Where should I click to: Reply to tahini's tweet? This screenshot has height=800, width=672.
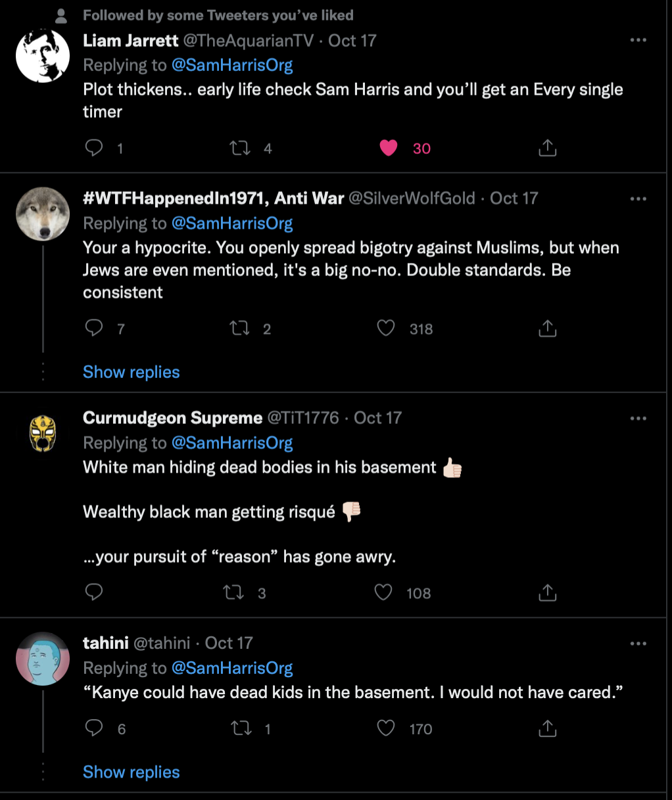click(x=94, y=728)
